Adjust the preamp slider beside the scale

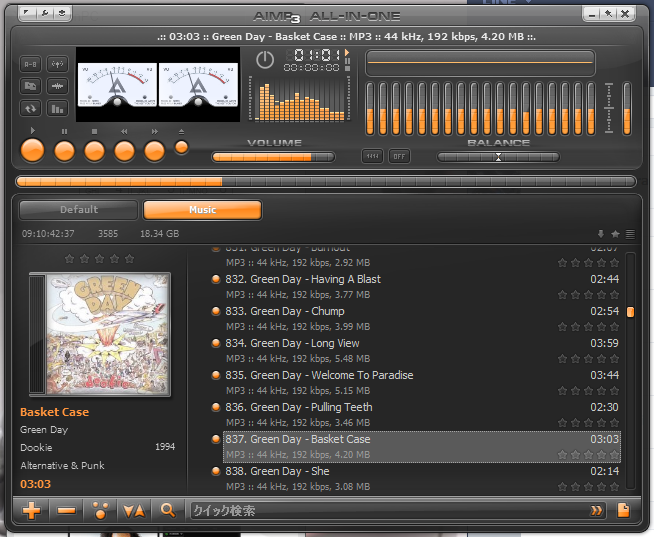[x=627, y=108]
